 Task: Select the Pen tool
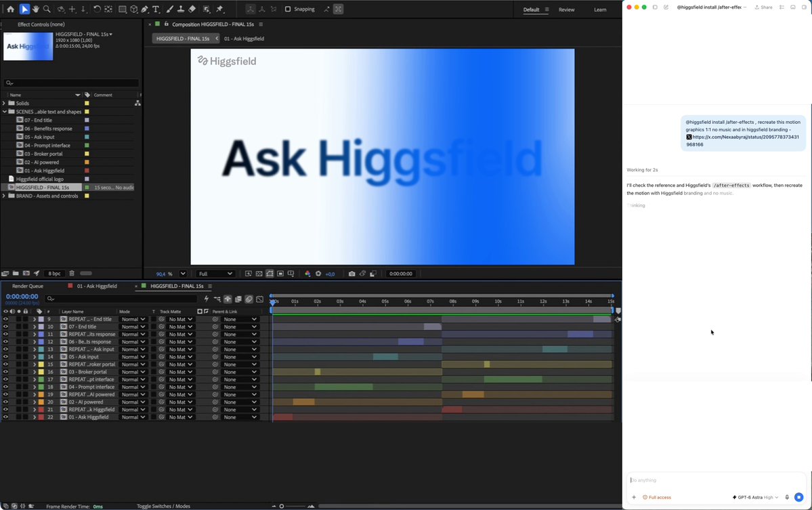144,9
